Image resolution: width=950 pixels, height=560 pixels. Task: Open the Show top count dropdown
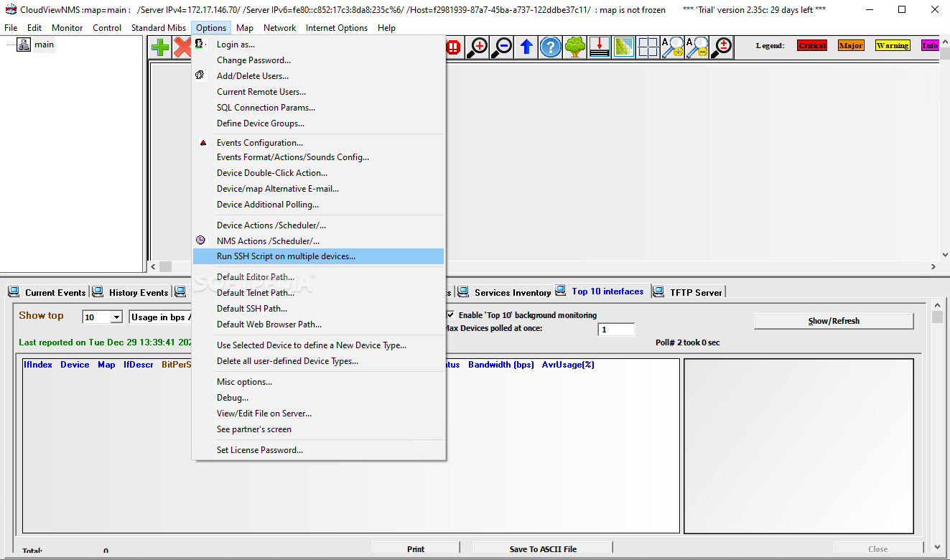tap(116, 317)
